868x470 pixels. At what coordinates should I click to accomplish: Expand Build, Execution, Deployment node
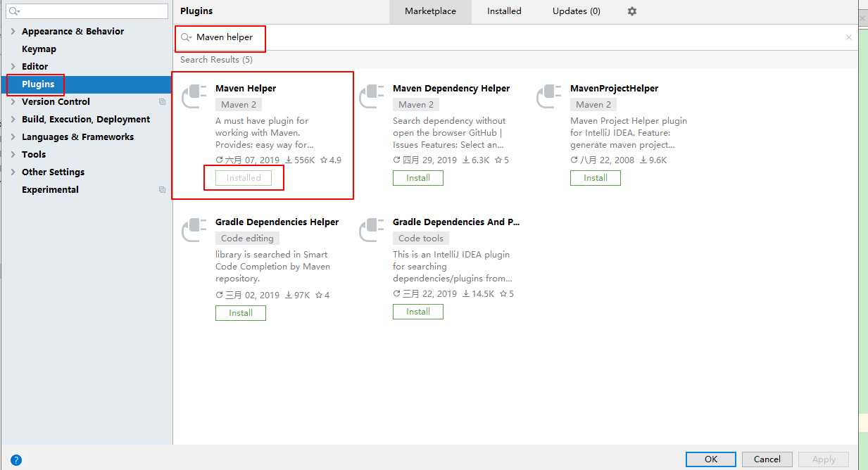(13, 120)
